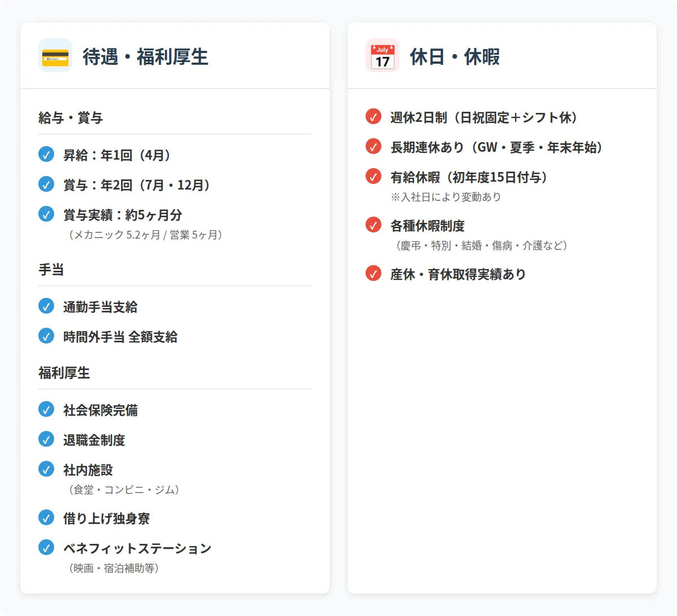Click the blue check beside 時間外手当 全額支給
The width and height of the screenshot is (677, 616).
pos(46,336)
